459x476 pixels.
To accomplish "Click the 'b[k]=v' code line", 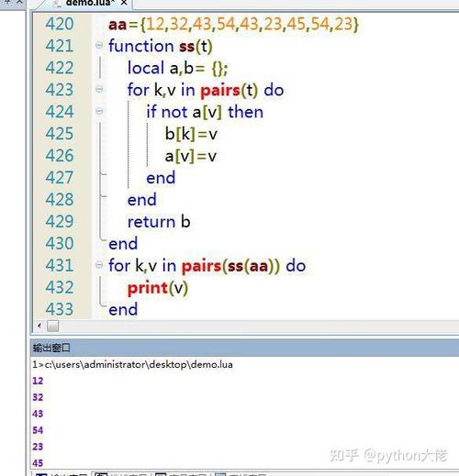I will click(x=191, y=134).
